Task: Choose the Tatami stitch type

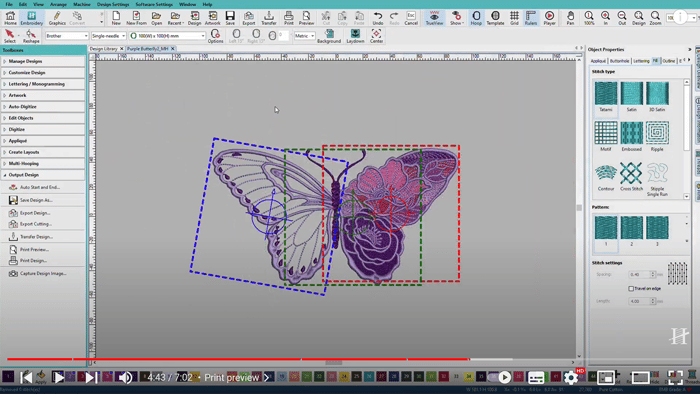Action: [606, 96]
